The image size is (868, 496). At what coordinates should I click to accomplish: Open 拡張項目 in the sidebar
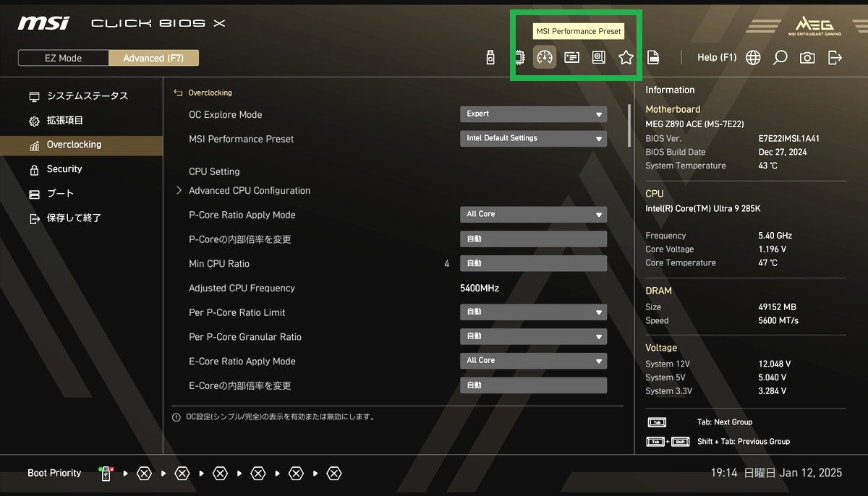point(81,121)
